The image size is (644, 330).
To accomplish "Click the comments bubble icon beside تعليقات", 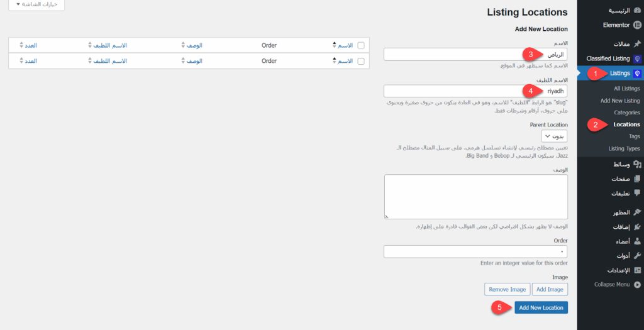I will point(637,193).
